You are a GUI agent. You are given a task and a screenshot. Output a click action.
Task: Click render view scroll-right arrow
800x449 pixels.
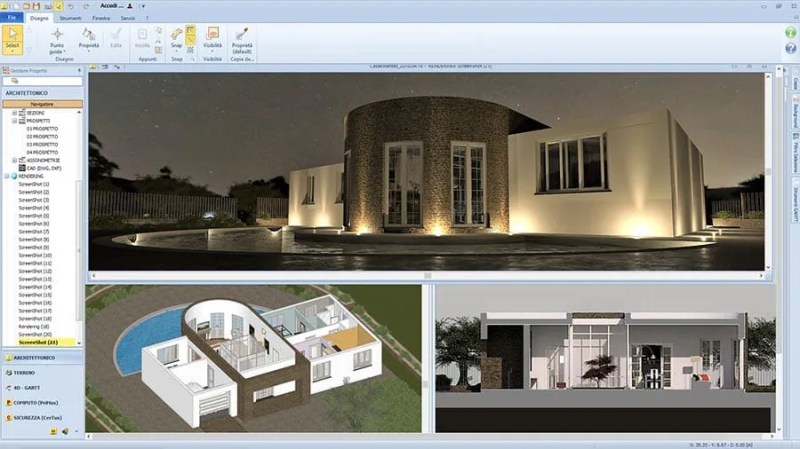coord(761,276)
